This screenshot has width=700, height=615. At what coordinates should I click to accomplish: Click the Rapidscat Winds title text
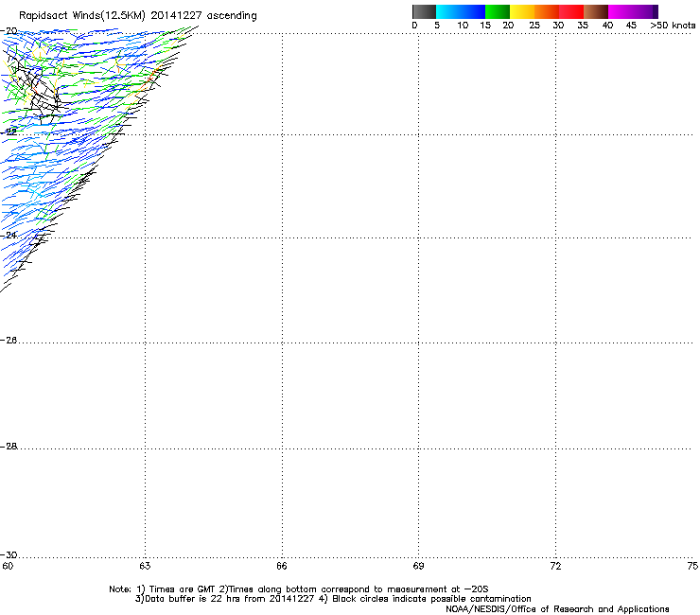138,16
